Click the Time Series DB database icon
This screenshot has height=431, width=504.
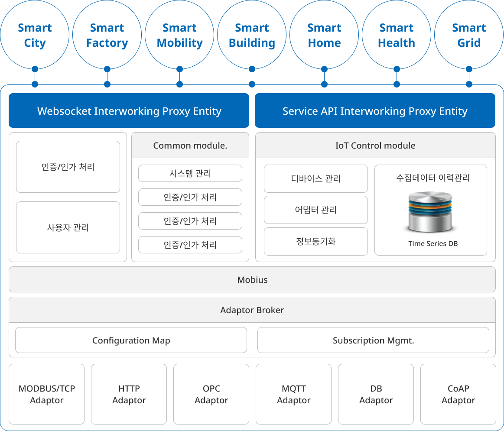point(430,212)
